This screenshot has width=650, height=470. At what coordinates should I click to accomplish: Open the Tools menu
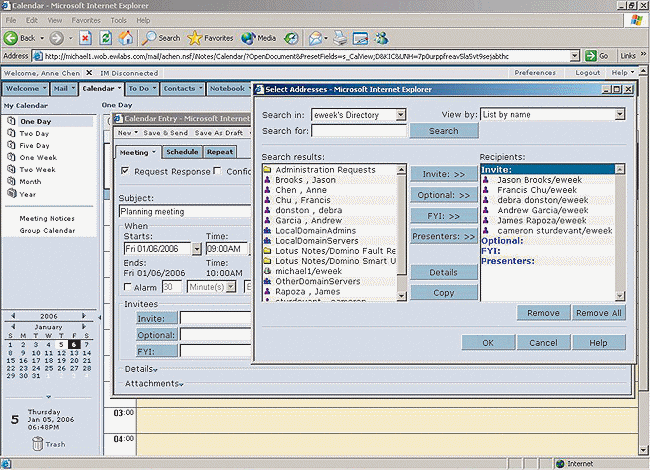[x=119, y=20]
